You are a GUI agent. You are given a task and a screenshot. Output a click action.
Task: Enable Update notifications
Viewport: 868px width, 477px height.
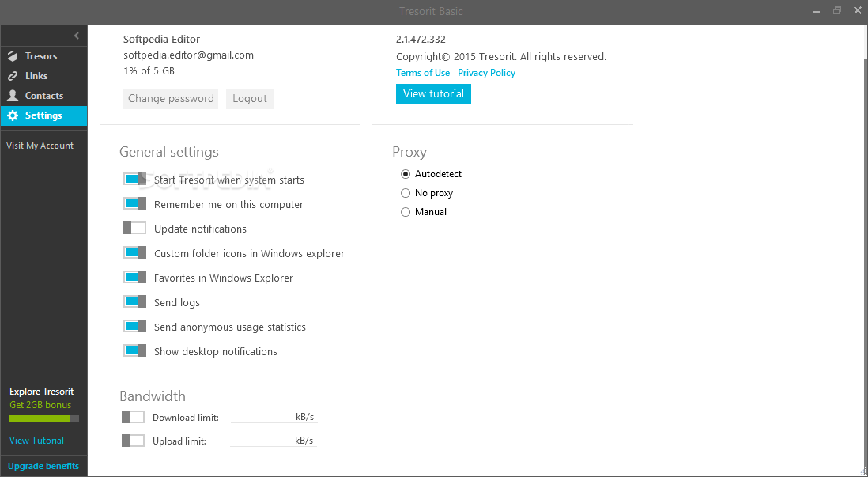134,229
